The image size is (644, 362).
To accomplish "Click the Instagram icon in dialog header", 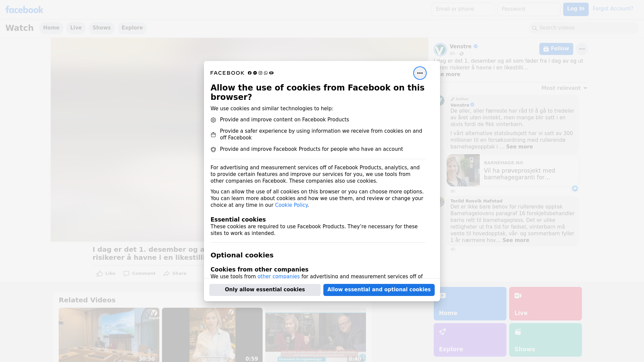I will 260,73.
